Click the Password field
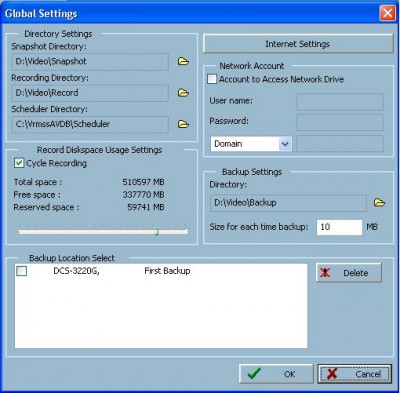The width and height of the screenshot is (400, 393). pyautogui.click(x=340, y=122)
